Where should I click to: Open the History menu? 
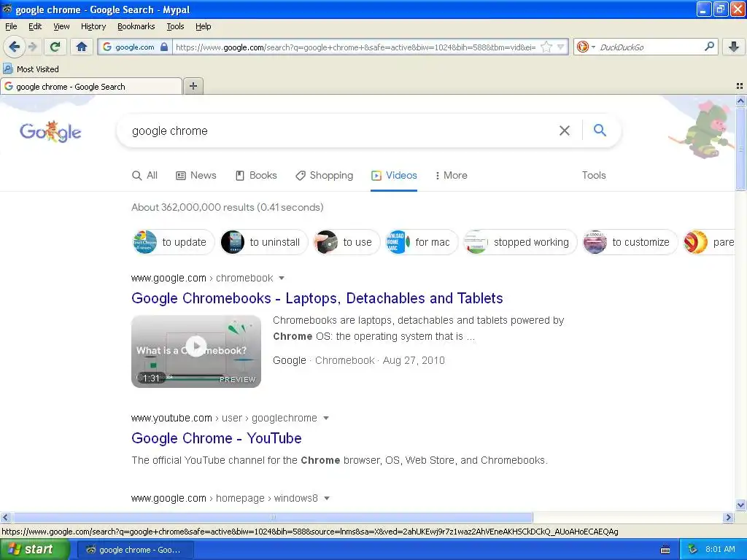click(93, 26)
